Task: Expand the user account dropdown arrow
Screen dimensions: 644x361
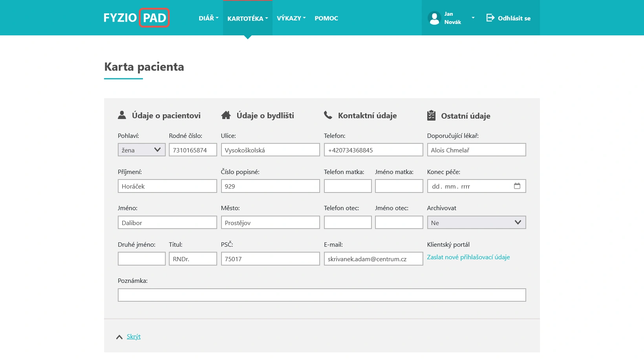Action: [x=473, y=18]
